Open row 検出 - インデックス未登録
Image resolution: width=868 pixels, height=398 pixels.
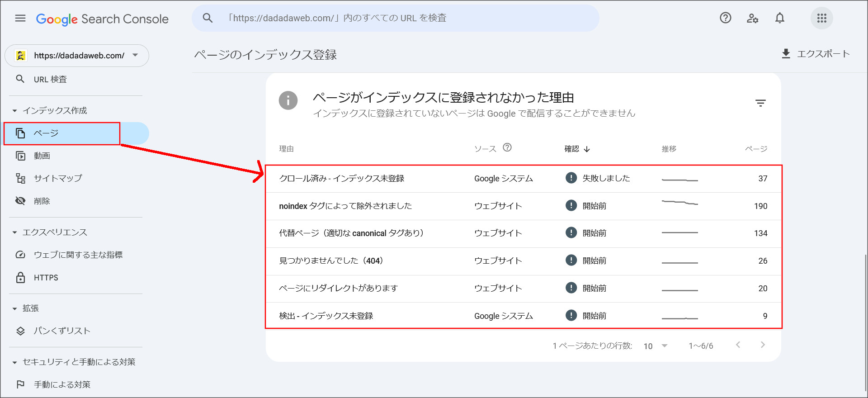[524, 316]
